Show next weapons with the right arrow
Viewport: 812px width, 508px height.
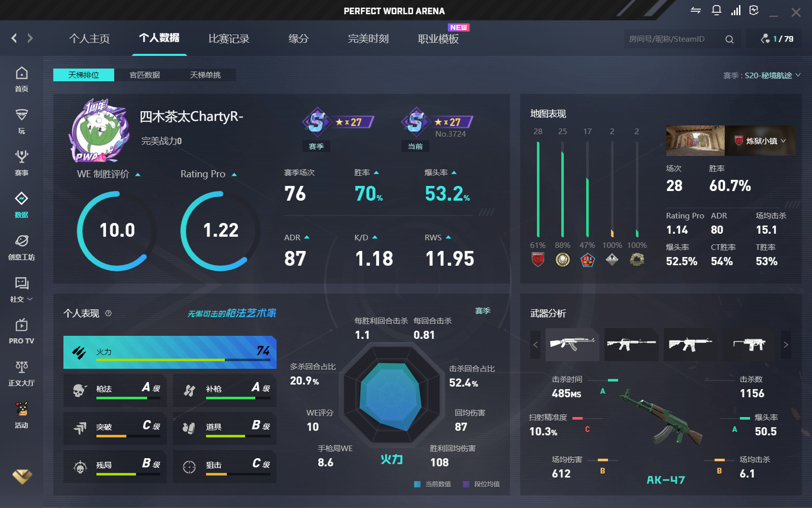[x=786, y=344]
